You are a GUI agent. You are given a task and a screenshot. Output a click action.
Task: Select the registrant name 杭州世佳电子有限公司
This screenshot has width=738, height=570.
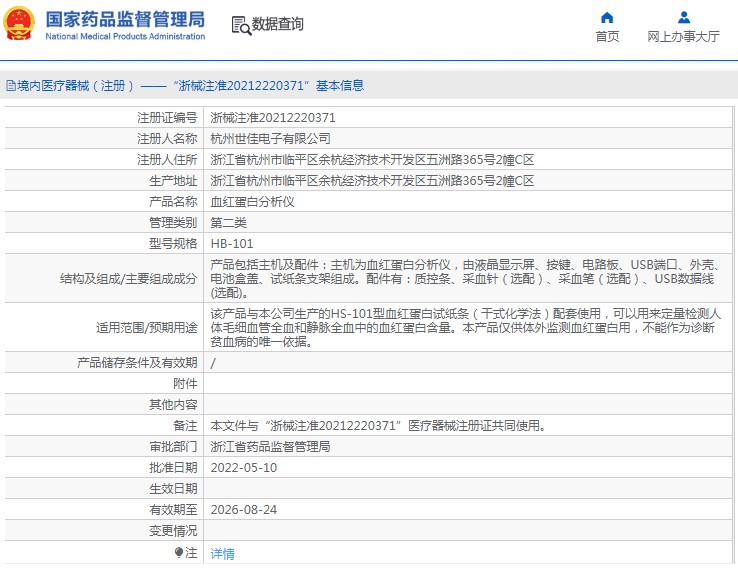click(270, 139)
